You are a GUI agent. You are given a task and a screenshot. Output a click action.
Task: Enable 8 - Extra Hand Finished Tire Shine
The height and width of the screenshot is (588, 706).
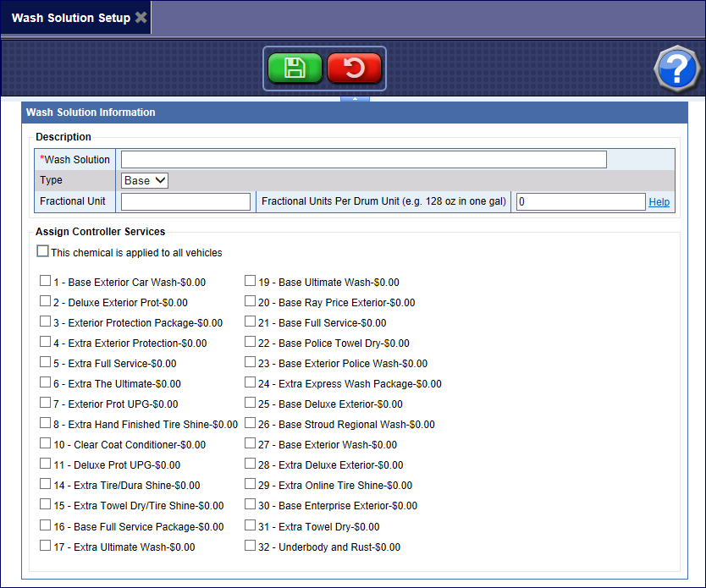pos(45,424)
